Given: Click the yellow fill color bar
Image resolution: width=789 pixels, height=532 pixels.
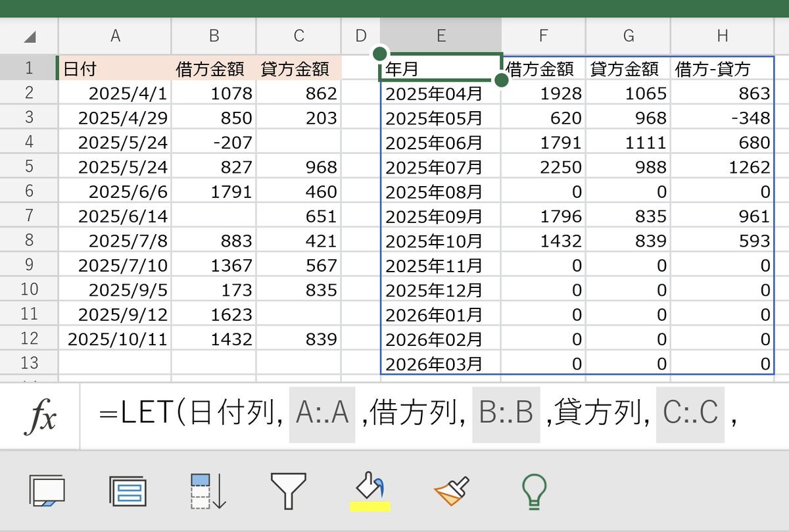Looking at the screenshot, I should tap(370, 506).
